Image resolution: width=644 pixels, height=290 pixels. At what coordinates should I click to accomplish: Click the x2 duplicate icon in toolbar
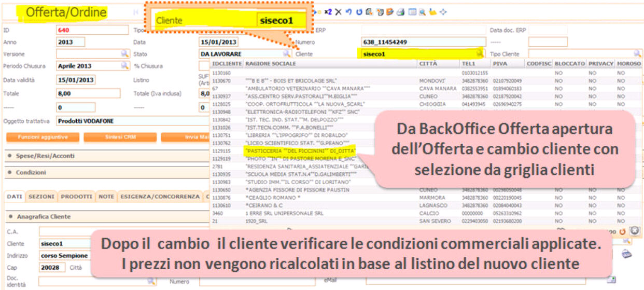(x=328, y=12)
